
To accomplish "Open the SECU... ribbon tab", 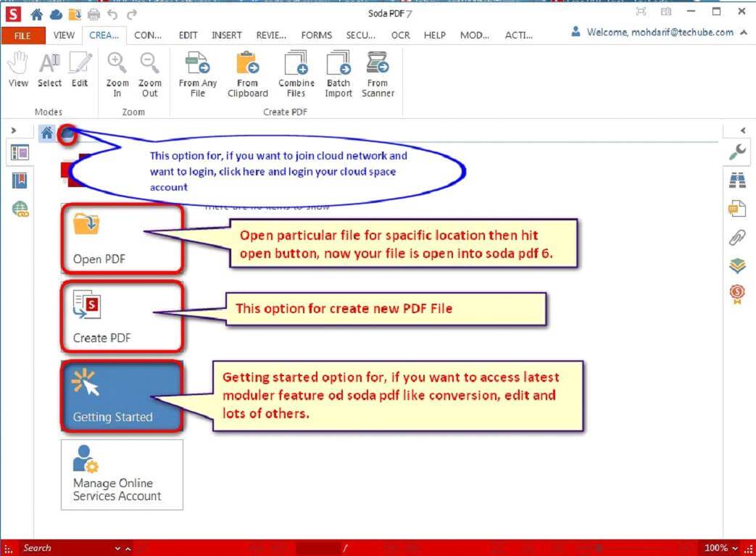I will (361, 36).
